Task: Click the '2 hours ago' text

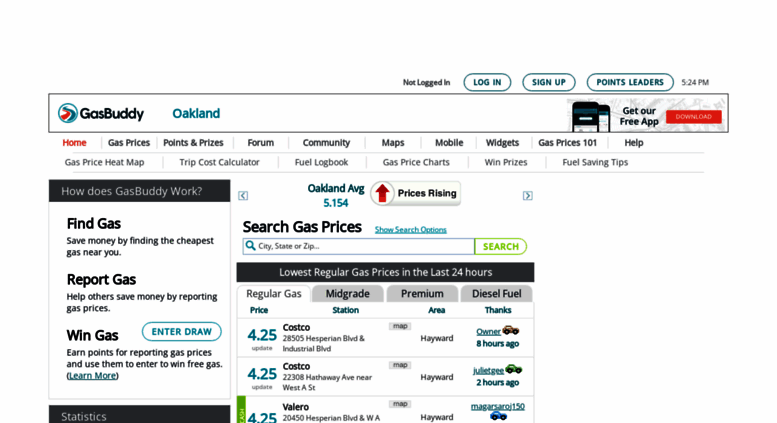Action: point(498,382)
